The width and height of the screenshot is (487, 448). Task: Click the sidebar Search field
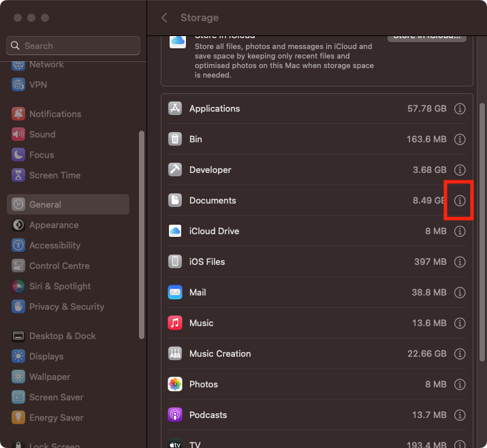click(73, 46)
